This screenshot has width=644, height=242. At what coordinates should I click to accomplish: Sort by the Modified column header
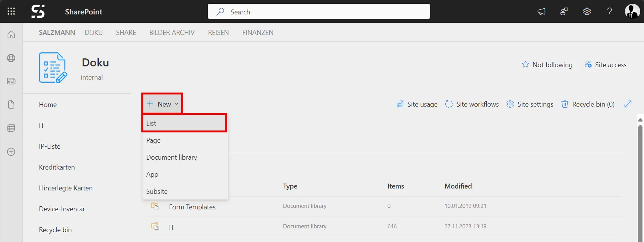tap(458, 186)
